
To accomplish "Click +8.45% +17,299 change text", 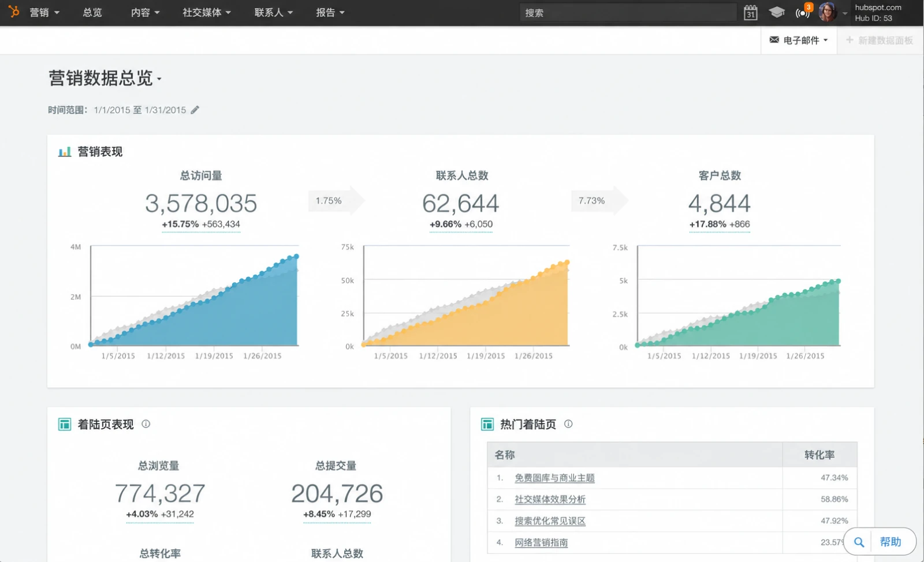I will pos(337,514).
